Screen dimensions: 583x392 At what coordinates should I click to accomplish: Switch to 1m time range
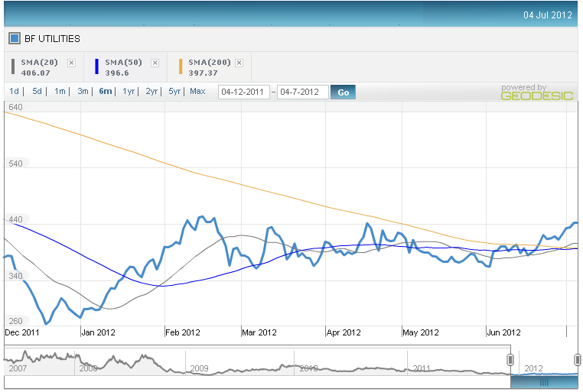pos(60,92)
